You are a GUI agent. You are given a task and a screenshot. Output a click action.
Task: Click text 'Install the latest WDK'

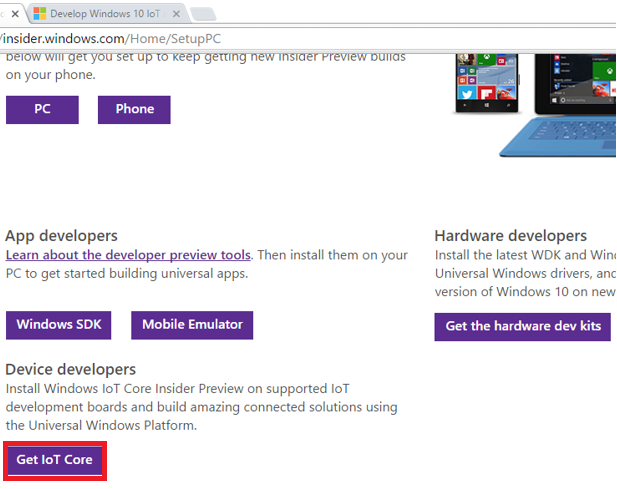(498, 255)
